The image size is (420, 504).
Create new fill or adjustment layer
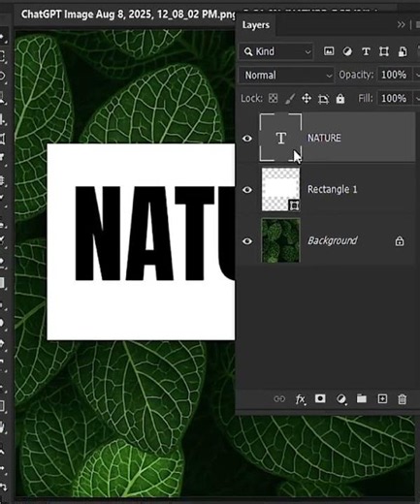click(x=341, y=399)
